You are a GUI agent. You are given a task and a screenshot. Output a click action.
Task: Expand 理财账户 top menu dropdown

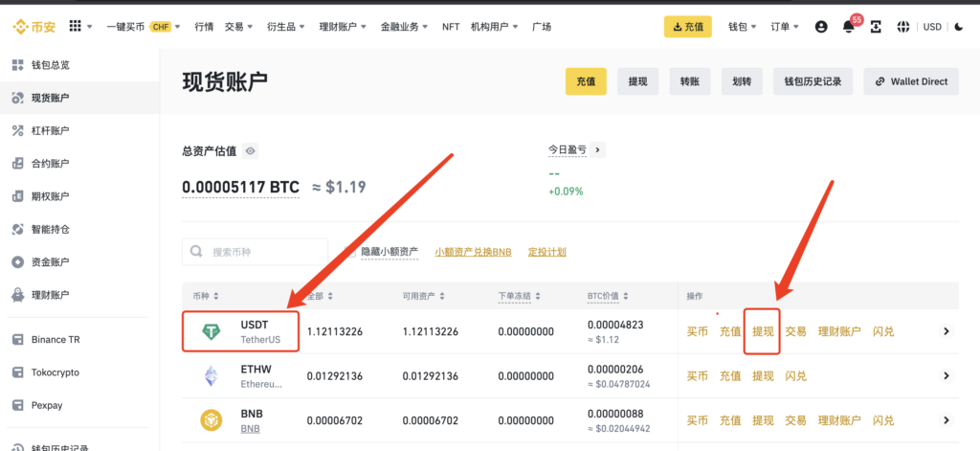343,27
